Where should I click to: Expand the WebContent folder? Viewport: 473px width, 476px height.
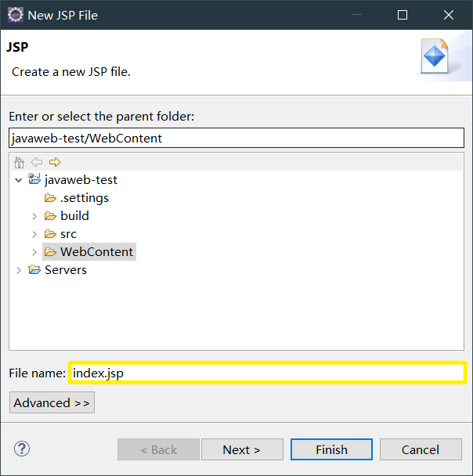34,252
